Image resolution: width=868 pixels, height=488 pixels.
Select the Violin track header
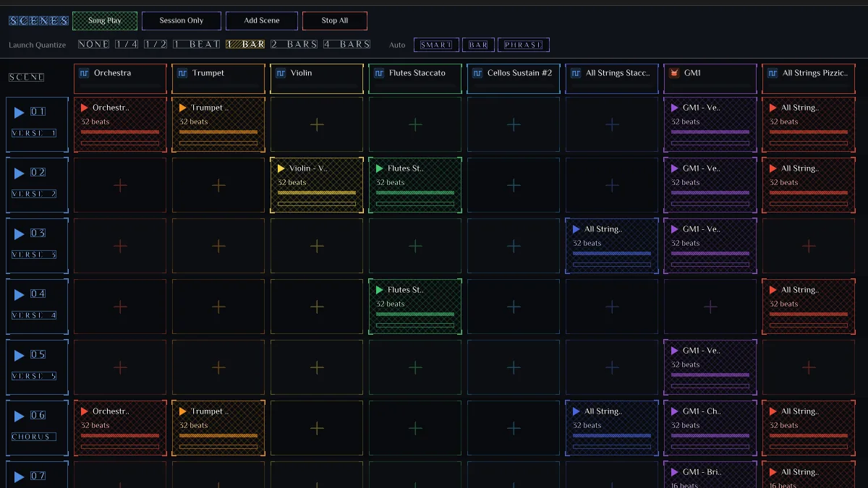[317, 78]
